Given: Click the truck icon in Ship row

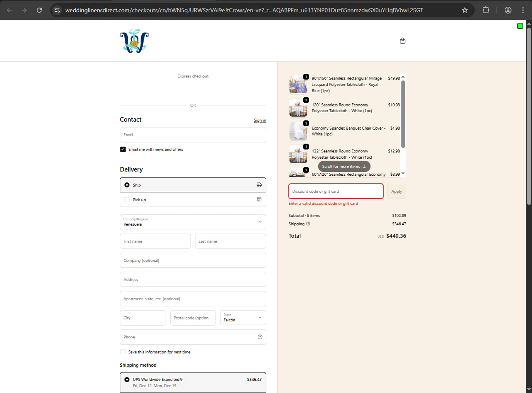Looking at the screenshot, I should pos(259,185).
